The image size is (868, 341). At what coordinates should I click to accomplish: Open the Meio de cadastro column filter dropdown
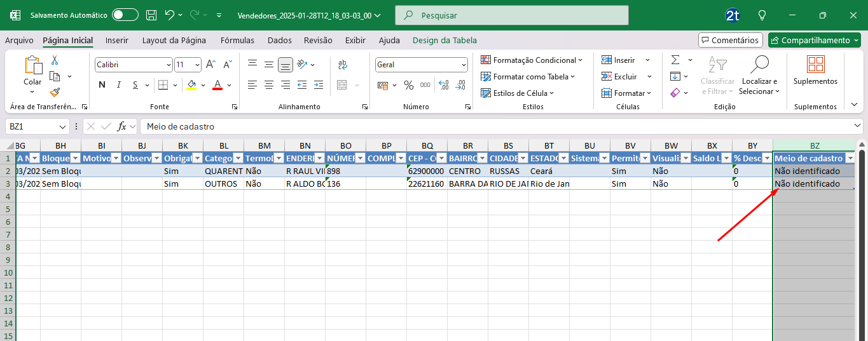[849, 158]
